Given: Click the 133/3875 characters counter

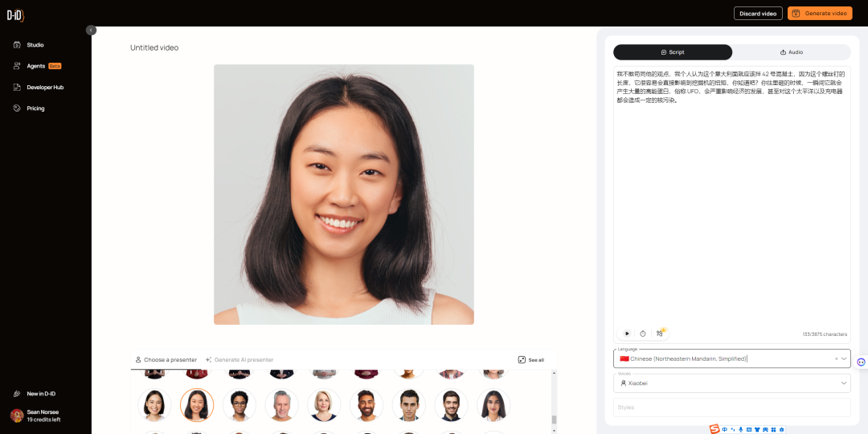Looking at the screenshot, I should (825, 334).
